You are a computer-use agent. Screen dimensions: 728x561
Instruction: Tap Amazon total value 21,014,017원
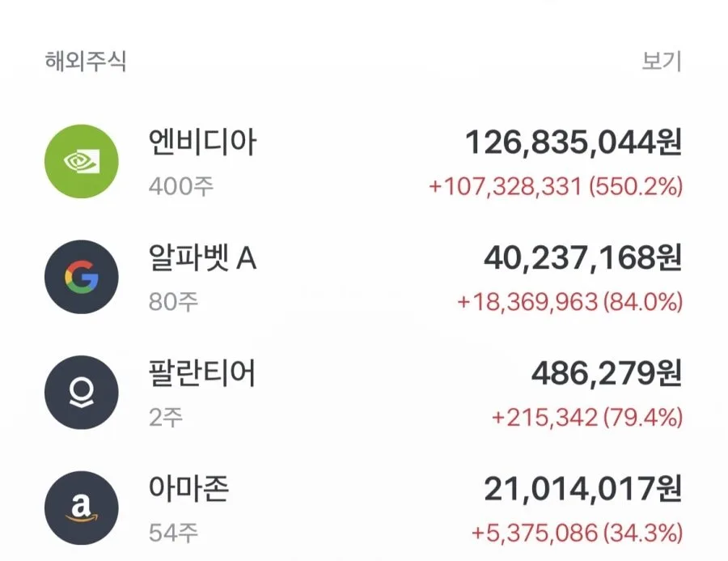tap(582, 488)
